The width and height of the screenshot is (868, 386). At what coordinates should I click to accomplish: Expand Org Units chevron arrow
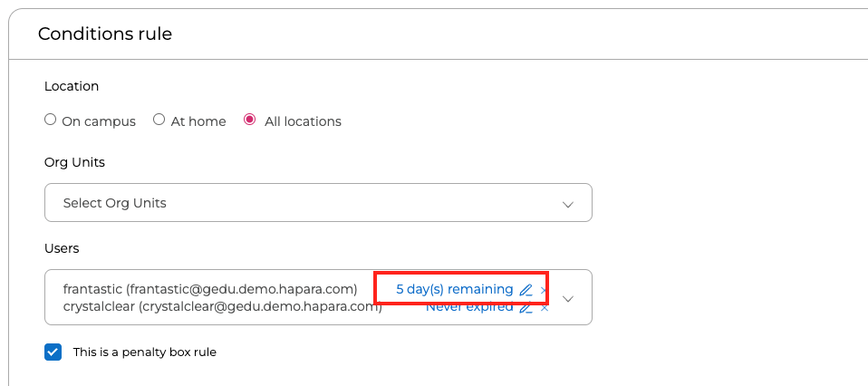[x=567, y=204]
